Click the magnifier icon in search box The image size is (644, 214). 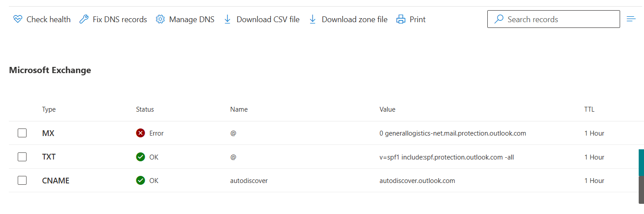coord(499,19)
